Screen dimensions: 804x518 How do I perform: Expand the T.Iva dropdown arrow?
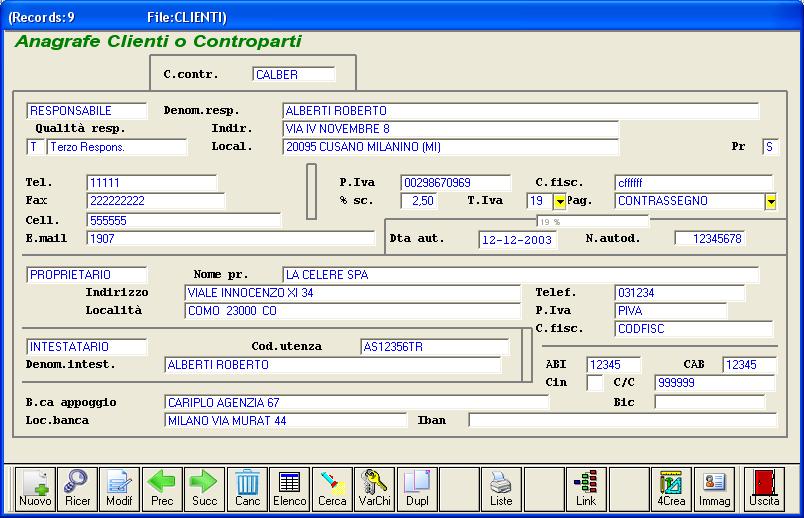pos(559,202)
